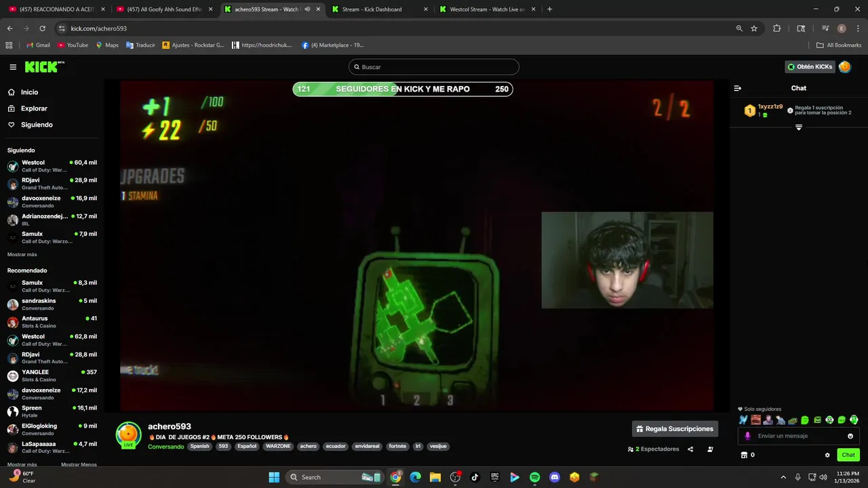
Task: Click the ecuador stream tag
Action: click(x=336, y=446)
